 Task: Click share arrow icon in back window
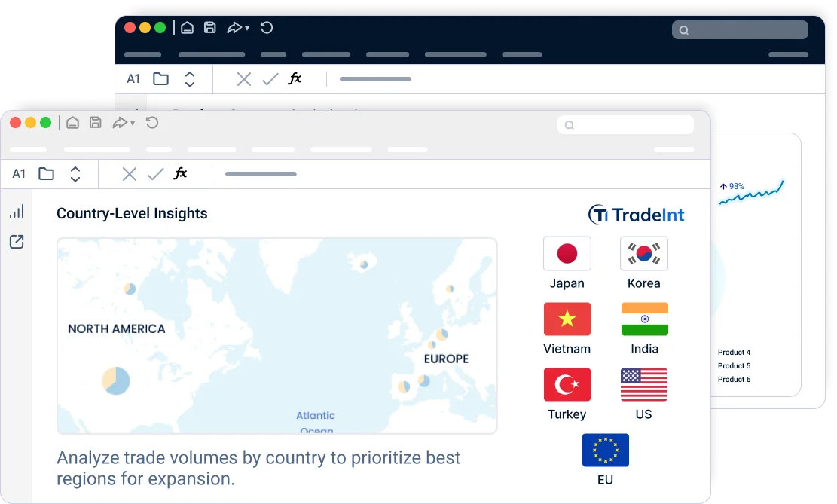click(234, 28)
